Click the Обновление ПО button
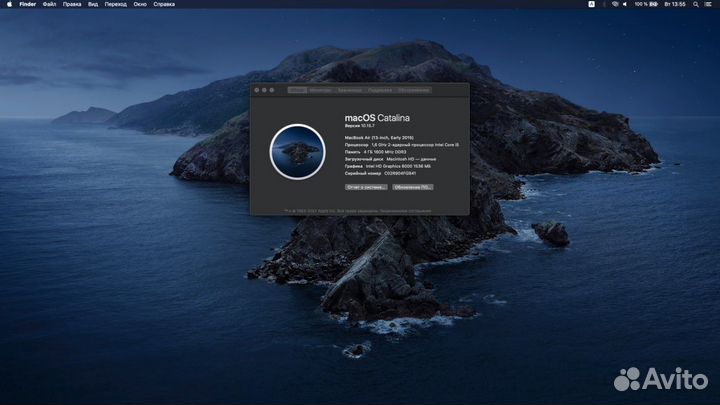The width and height of the screenshot is (720, 405). coord(412,187)
